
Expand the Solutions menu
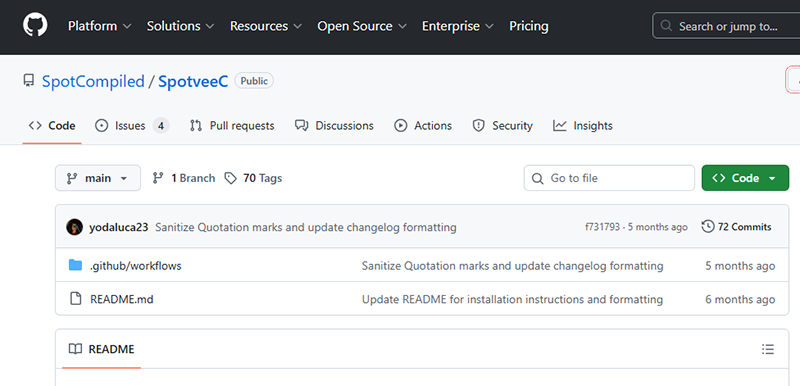click(181, 26)
